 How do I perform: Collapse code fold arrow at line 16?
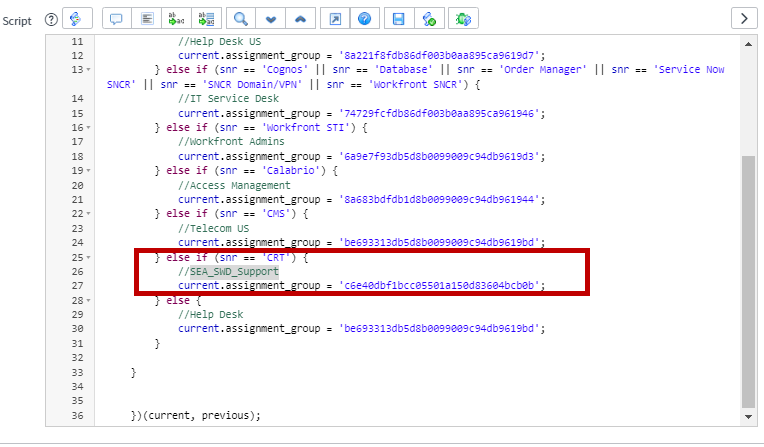click(x=89, y=128)
